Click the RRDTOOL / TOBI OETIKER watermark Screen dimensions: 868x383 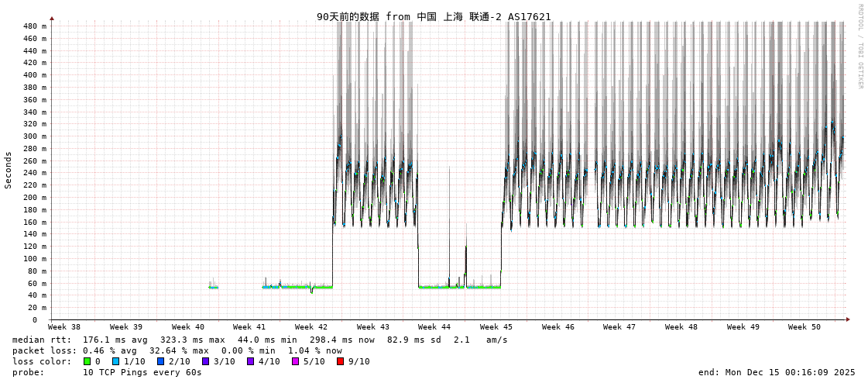[860, 47]
